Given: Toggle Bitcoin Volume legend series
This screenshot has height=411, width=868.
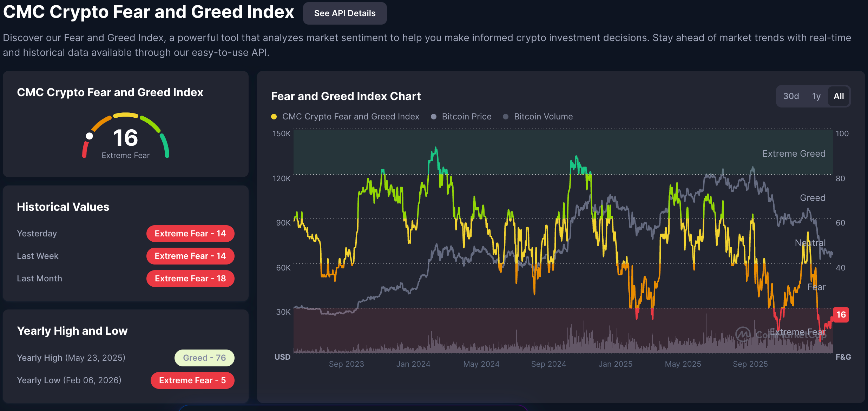Looking at the screenshot, I should (x=543, y=117).
